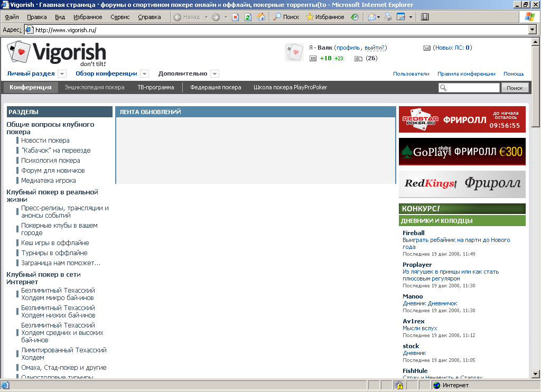Image resolution: width=541 pixels, height=392 pixels.
Task: Expand the Личный раздел dropdown arrow
Action: pos(62,74)
